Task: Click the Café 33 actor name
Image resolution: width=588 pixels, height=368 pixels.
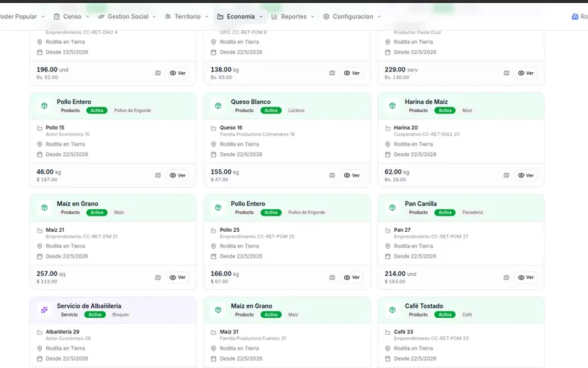Action: 404,332
